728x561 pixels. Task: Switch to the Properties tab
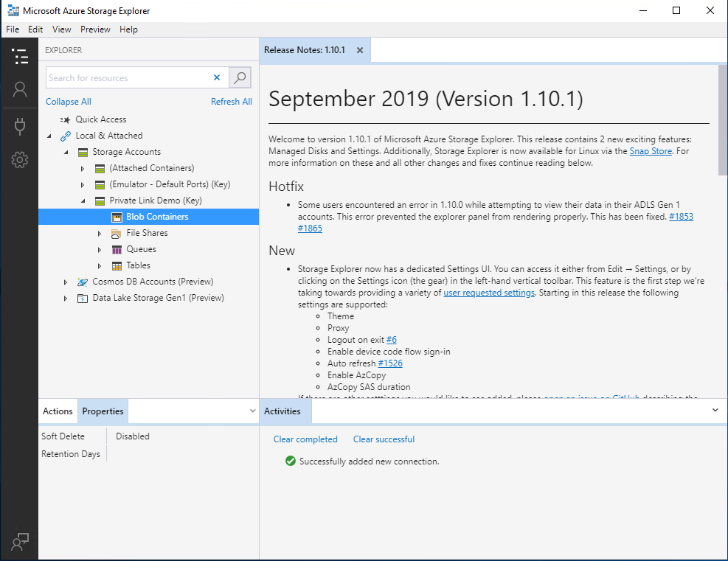pyautogui.click(x=103, y=411)
